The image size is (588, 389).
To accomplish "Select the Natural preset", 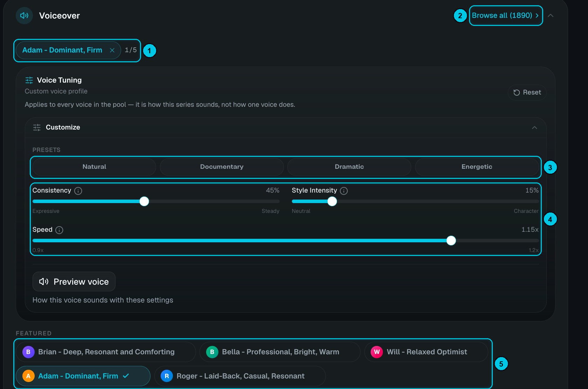I will 94,167.
